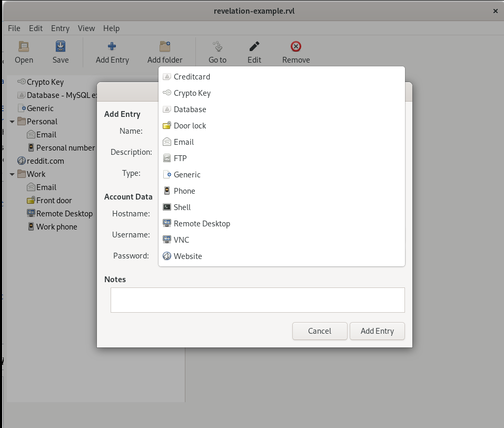Screen dimensions: 504x428
Task: Click the Go to toolbar icon
Action: click(x=217, y=47)
